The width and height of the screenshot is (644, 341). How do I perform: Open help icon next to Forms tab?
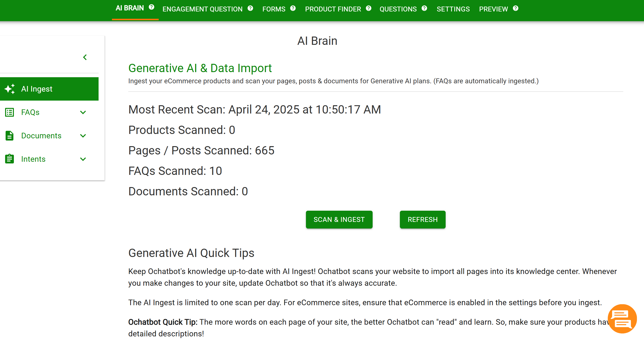click(x=293, y=8)
